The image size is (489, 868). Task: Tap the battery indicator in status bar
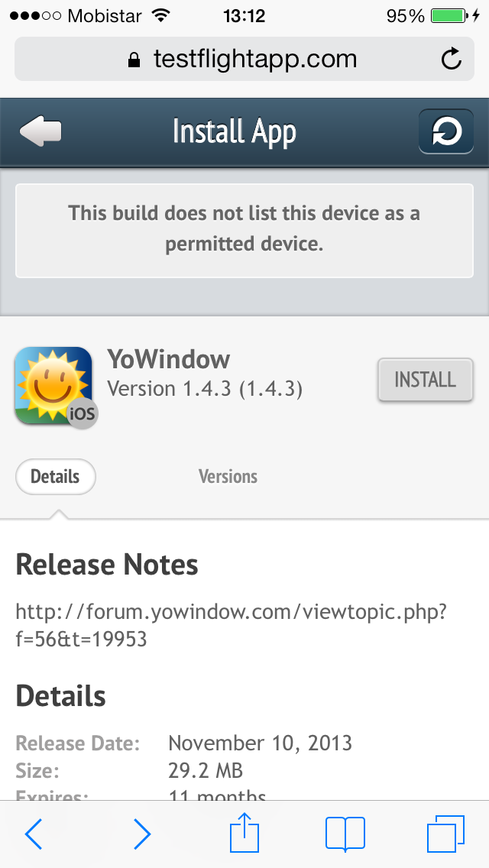(x=451, y=16)
